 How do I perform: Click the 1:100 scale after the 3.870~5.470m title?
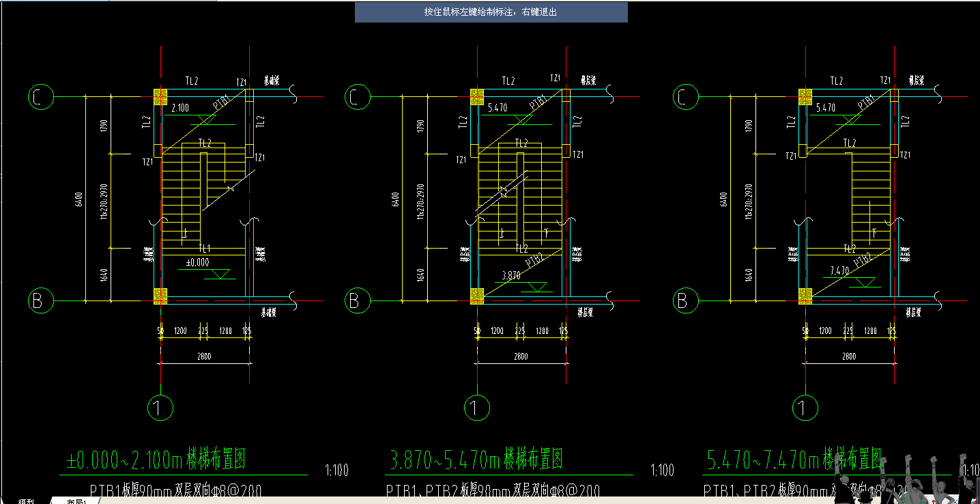[x=662, y=471]
